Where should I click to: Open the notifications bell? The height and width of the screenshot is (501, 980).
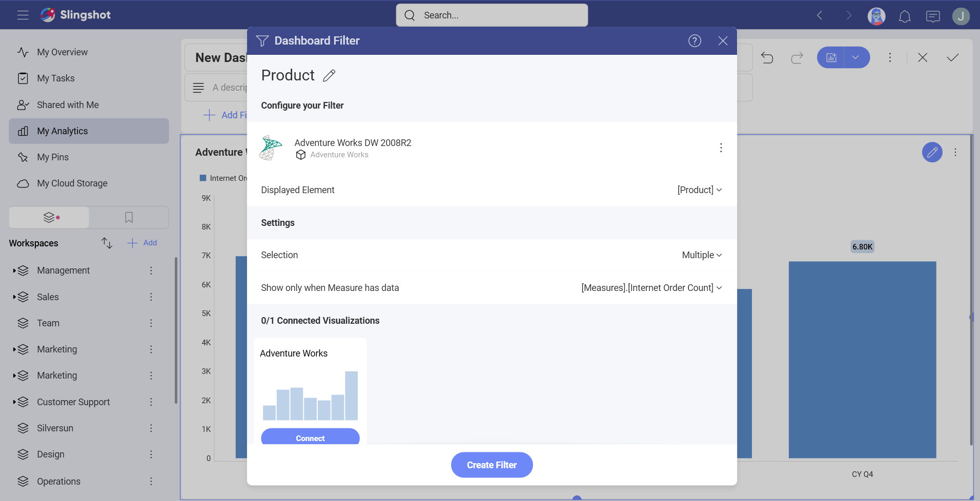click(905, 16)
